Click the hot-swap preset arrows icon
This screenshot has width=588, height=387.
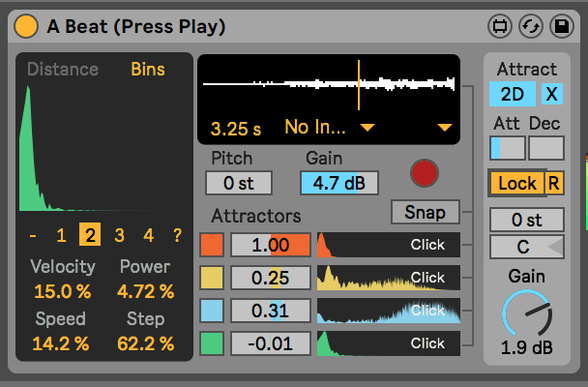point(530,25)
